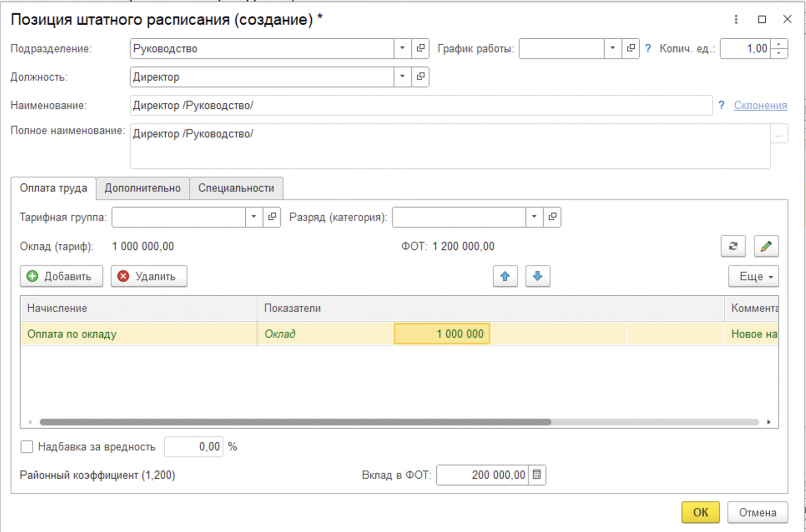This screenshot has width=806, height=532.
Task: Decrease Колич. ед. with down spinner
Action: coord(779,53)
